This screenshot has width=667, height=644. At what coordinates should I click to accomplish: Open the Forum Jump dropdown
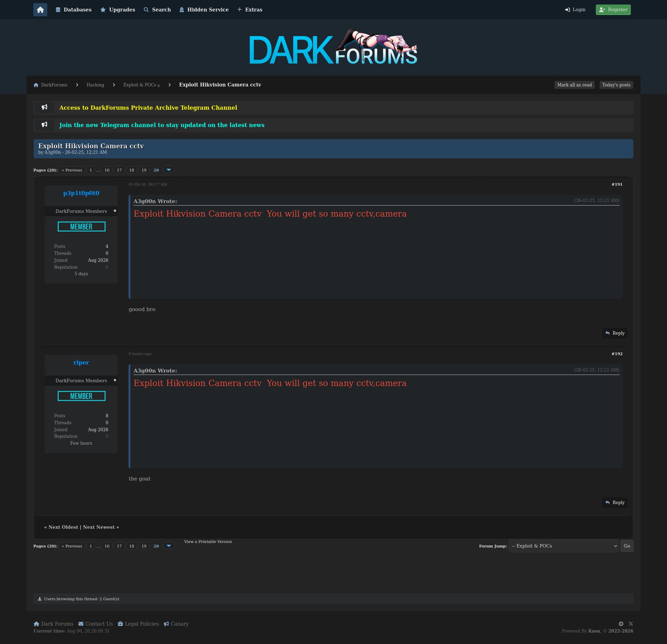563,546
